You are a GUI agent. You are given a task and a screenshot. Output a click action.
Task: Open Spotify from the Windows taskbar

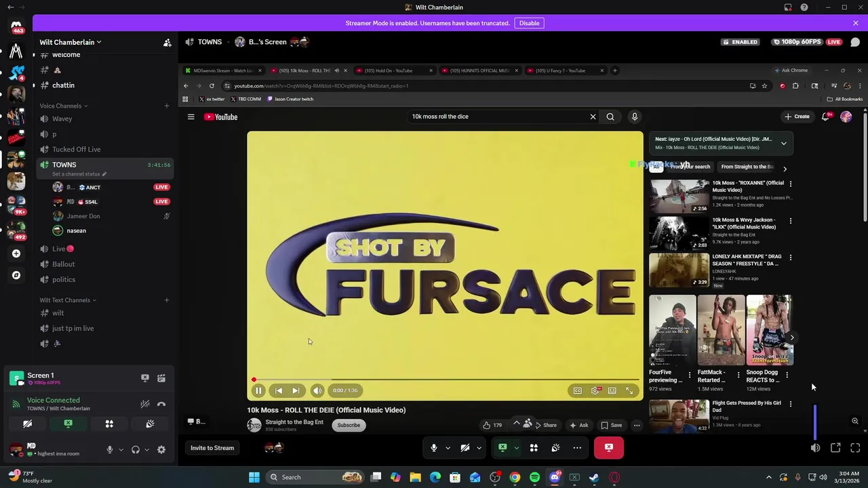coord(534,477)
